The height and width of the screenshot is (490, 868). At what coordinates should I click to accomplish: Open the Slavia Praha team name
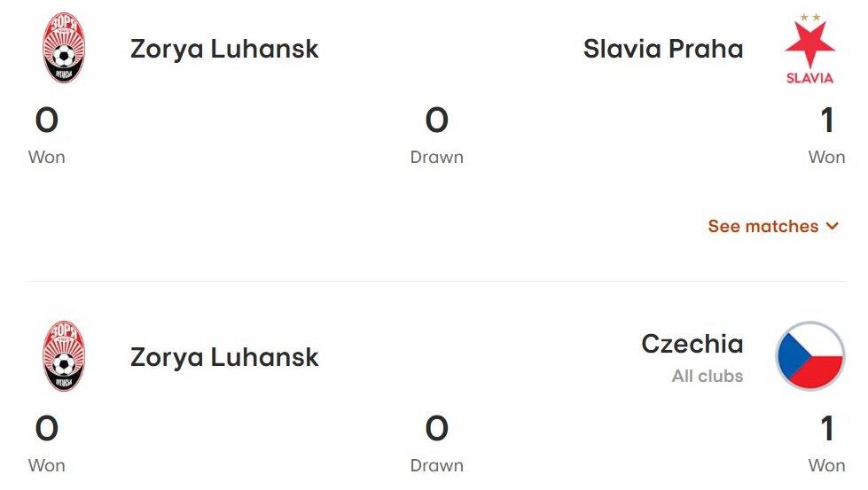coord(662,48)
